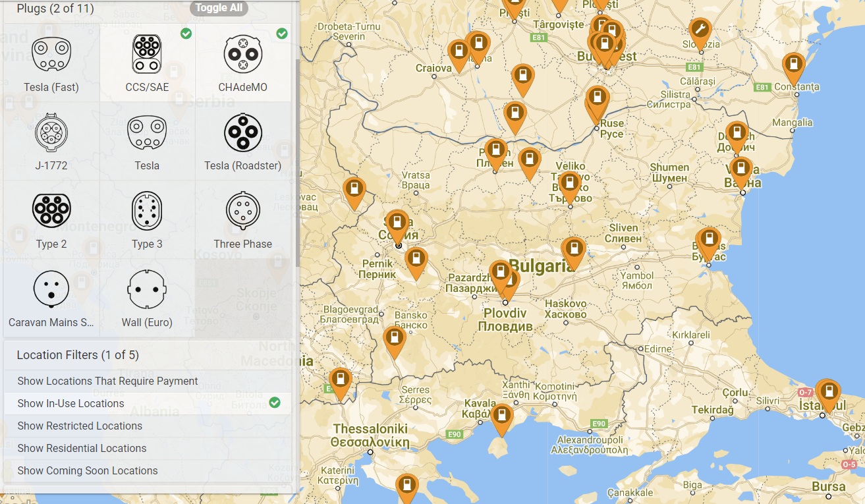Open the charging station marker at Constanța
Image resolution: width=865 pixels, height=504 pixels.
(794, 67)
